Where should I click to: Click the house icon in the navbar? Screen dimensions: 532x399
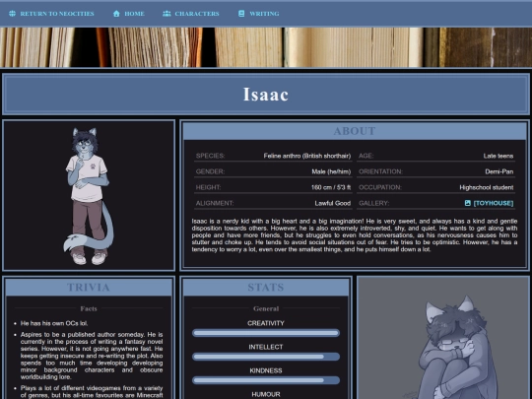point(116,14)
